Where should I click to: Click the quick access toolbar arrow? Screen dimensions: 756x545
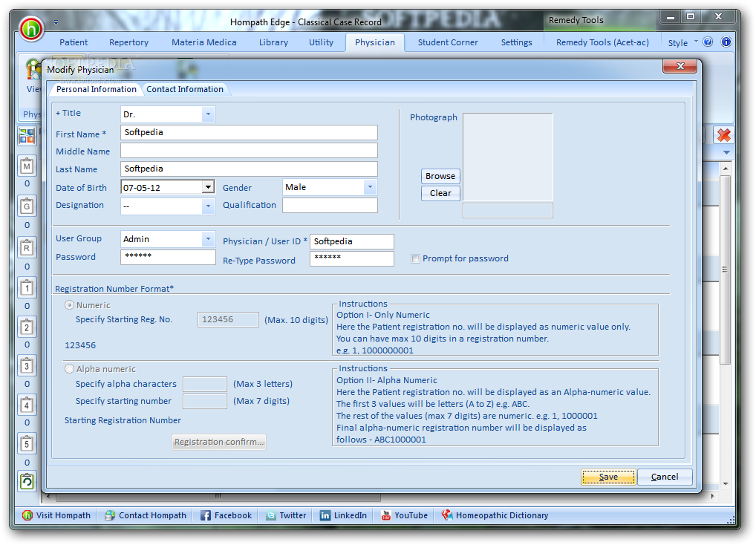[x=56, y=22]
